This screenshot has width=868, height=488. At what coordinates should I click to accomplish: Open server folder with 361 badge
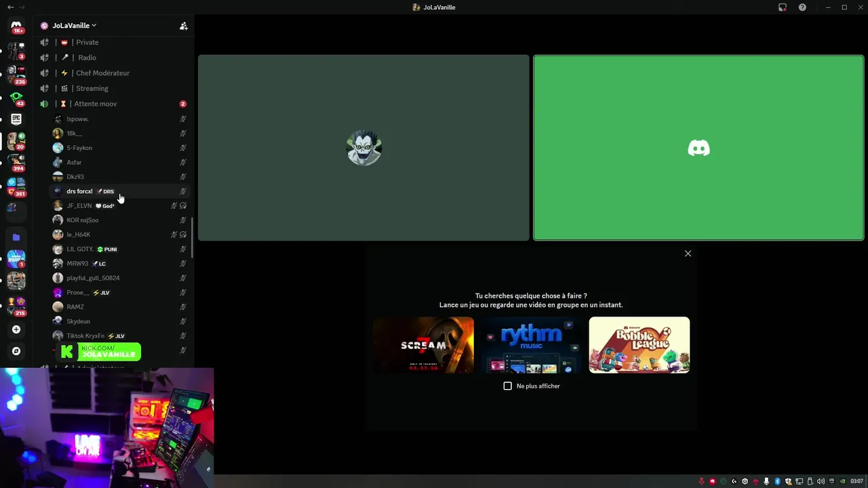coord(16,186)
